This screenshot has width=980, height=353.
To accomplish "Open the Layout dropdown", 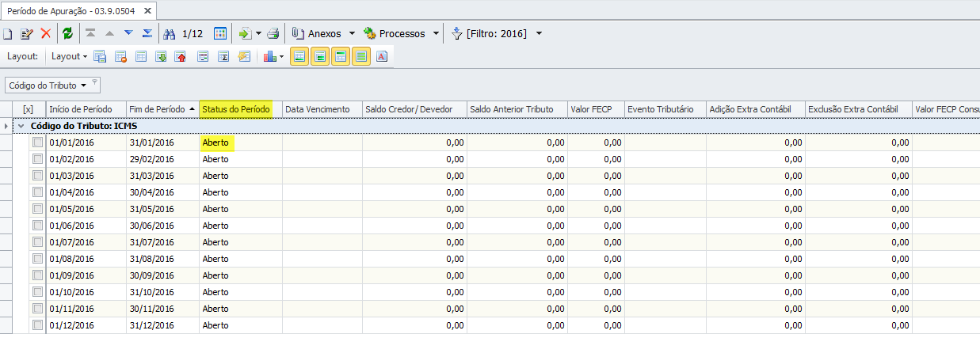I will [69, 57].
